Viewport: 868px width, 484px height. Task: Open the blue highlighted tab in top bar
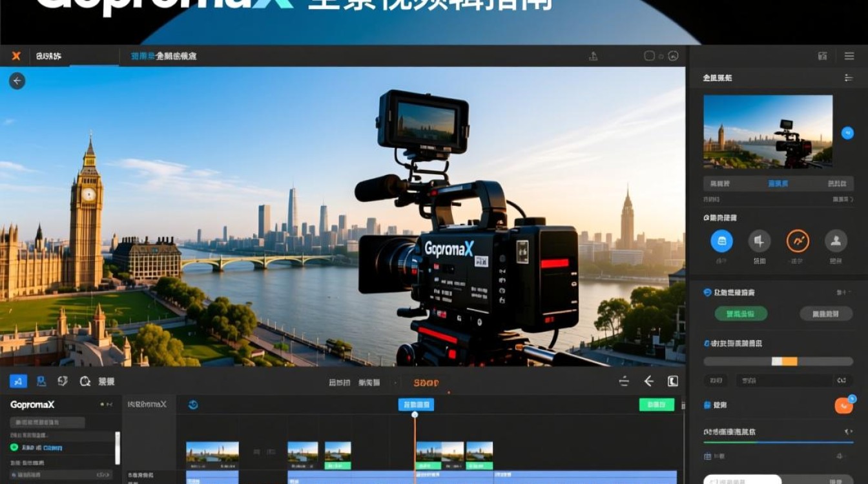[164, 56]
